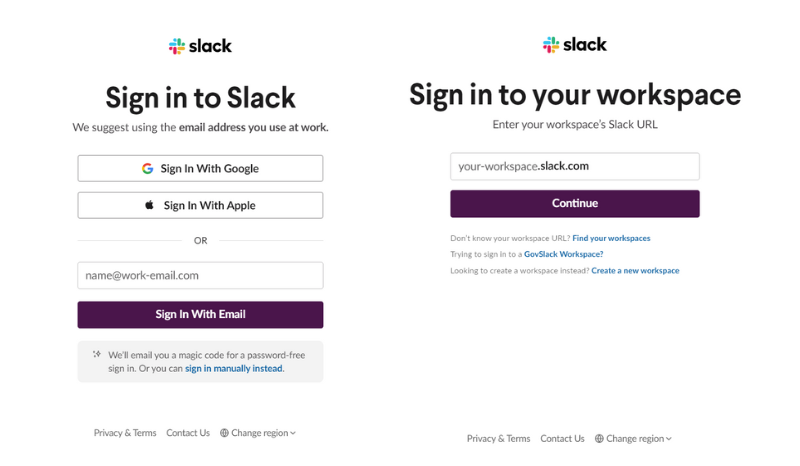Click globe icon in right footer

pos(599,438)
